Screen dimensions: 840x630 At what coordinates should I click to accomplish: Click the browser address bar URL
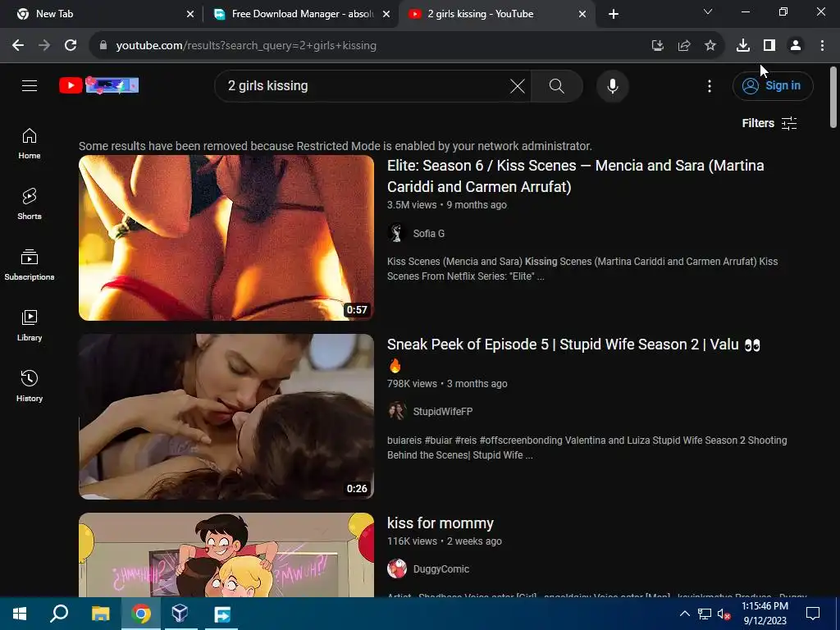pos(246,46)
